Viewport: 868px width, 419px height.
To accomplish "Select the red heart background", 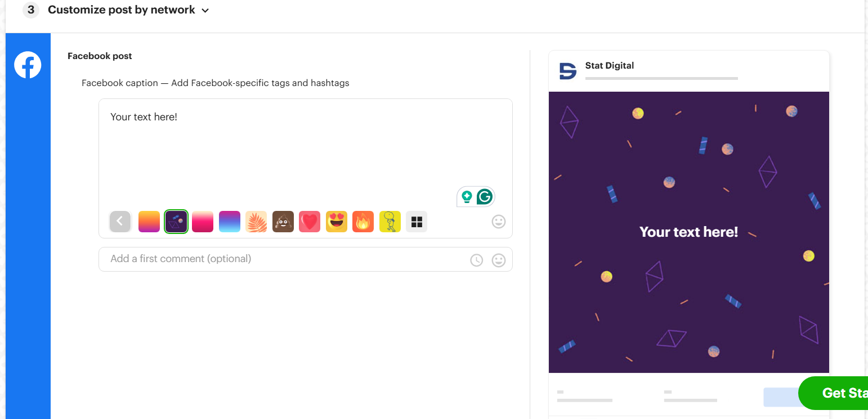I will pyautogui.click(x=310, y=222).
